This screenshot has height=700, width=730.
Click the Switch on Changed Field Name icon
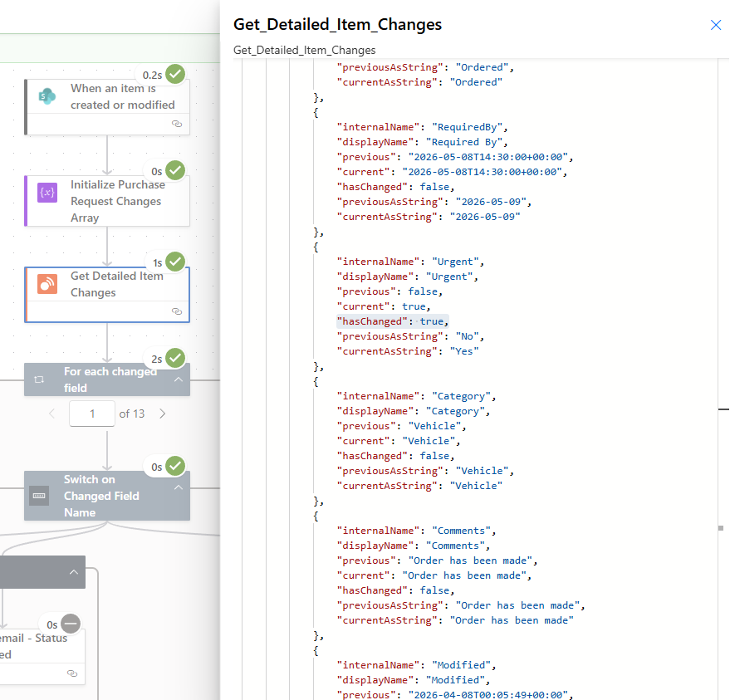(x=39, y=496)
